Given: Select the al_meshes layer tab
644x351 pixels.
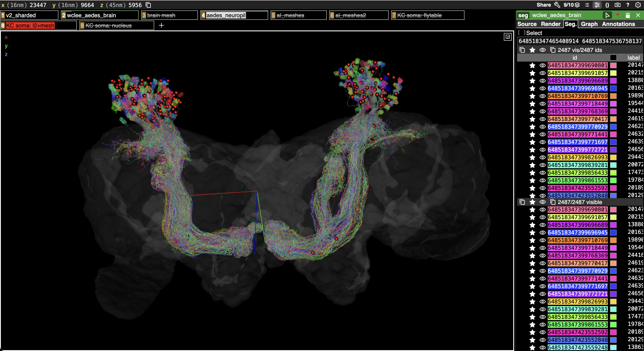Looking at the screenshot, I should click(299, 15).
